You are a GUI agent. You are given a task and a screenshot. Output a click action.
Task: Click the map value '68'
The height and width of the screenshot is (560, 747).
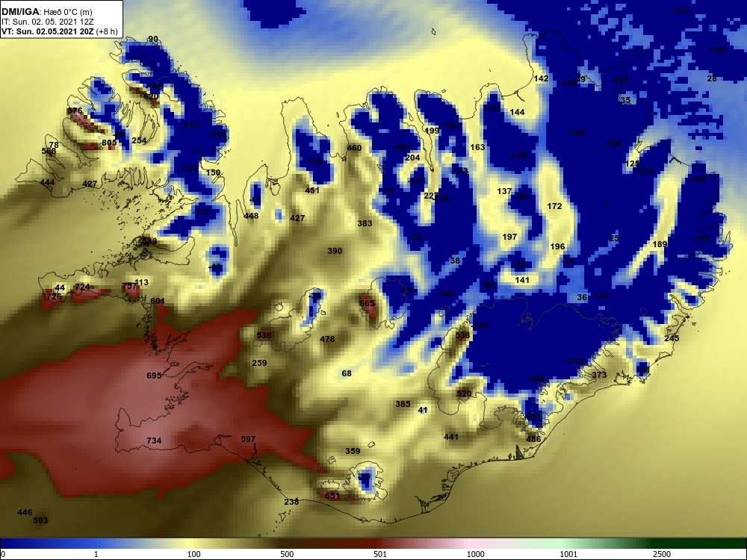coord(347,373)
